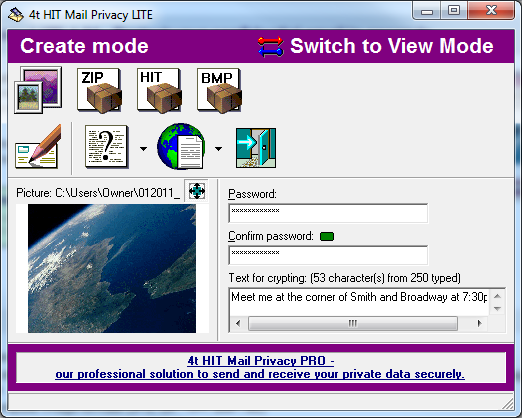This screenshot has height=418, width=522.
Task: Maximize the 4t HIT Mail Privacy window
Action: (x=454, y=11)
